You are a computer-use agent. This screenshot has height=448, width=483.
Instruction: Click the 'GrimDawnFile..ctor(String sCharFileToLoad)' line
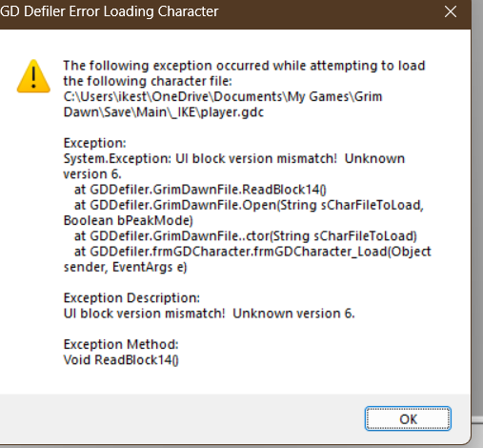(x=245, y=236)
